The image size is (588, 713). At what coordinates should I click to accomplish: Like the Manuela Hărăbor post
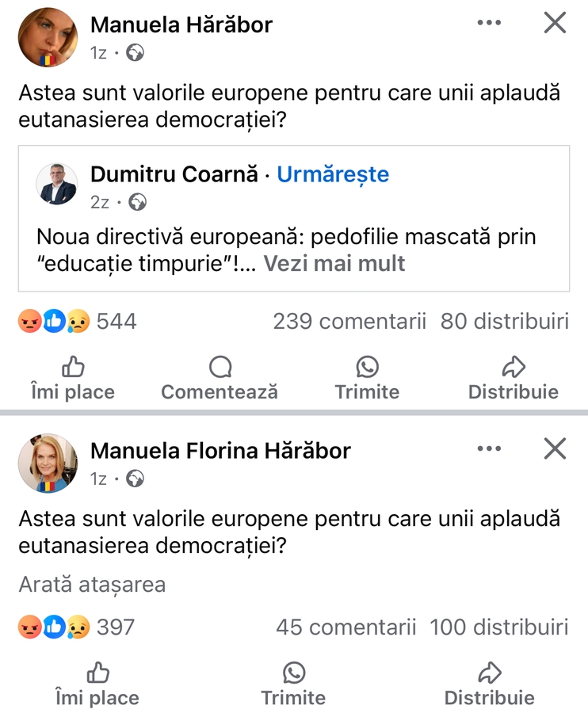pyautogui.click(x=73, y=379)
